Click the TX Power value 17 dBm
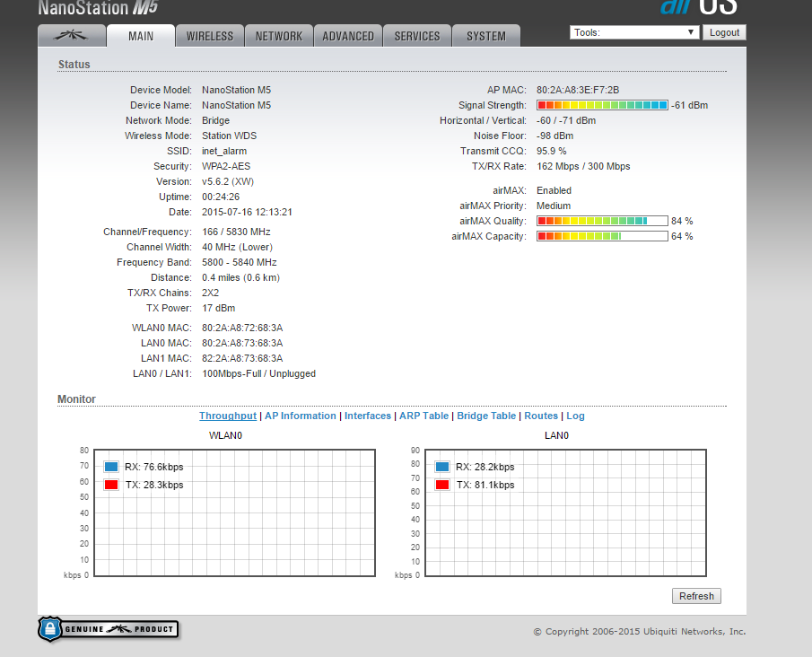 click(x=219, y=308)
